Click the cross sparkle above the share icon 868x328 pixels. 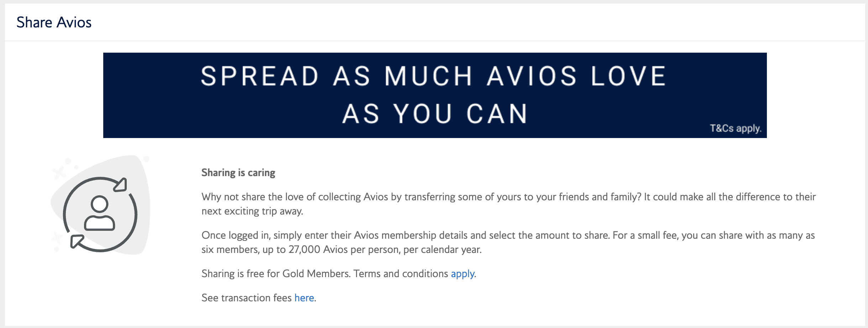pyautogui.click(x=59, y=173)
